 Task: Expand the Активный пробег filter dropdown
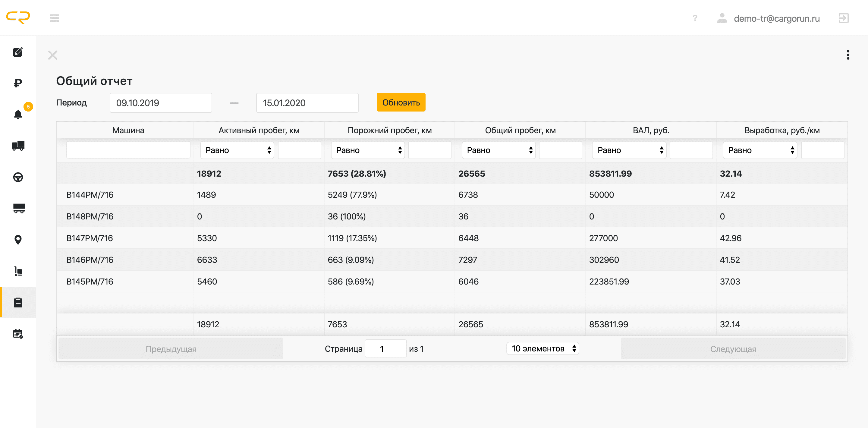[x=237, y=150]
